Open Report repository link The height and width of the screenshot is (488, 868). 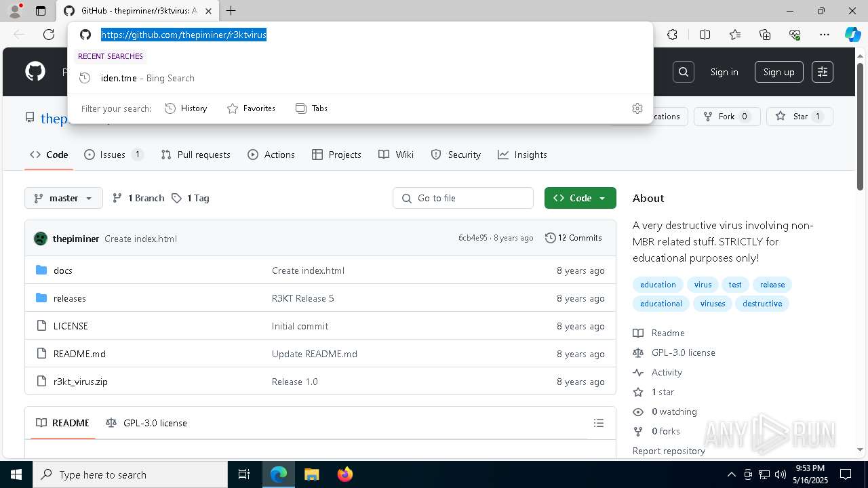pos(669,451)
